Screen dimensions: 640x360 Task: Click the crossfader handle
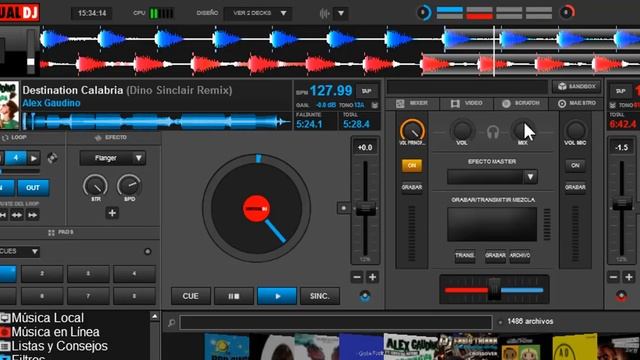point(494,289)
